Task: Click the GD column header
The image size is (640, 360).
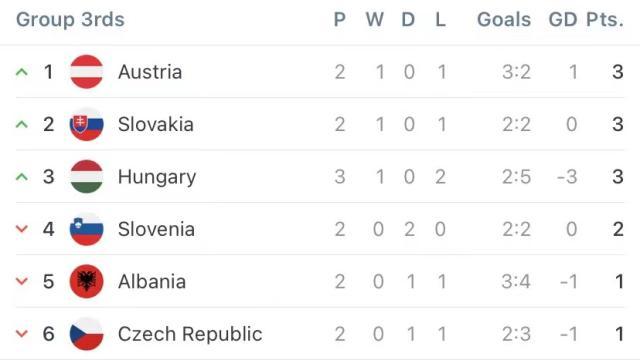Action: (x=563, y=20)
